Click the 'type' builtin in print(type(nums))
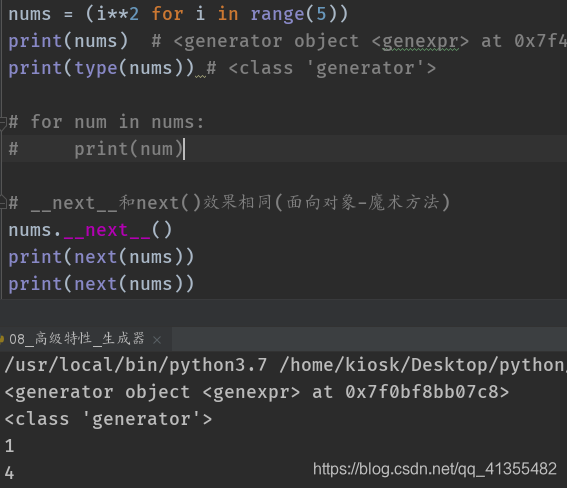The width and height of the screenshot is (567, 488). tap(96, 68)
